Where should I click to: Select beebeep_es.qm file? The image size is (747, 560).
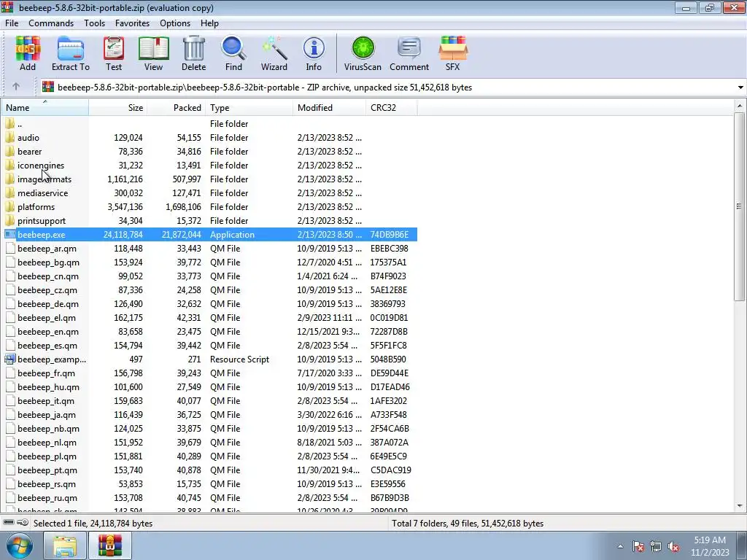coord(209,345)
